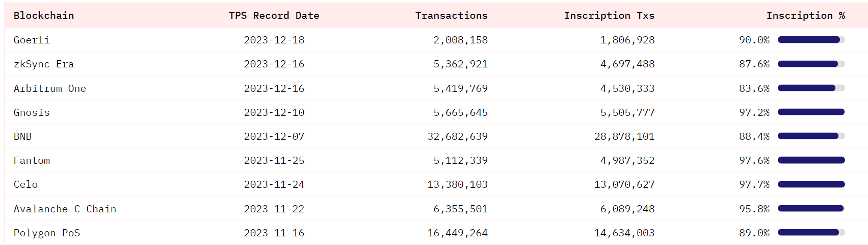868x245 pixels.
Task: Click BNB transactions value 32,682,639
Action: [457, 136]
